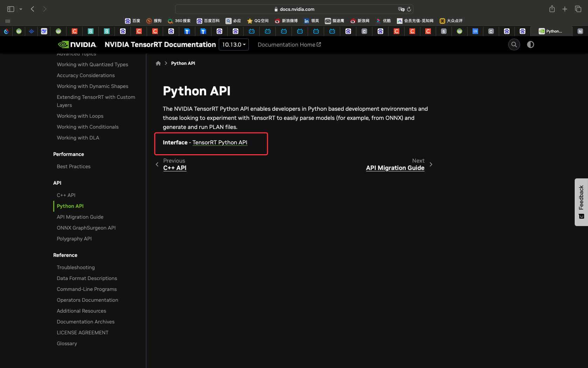The height and width of the screenshot is (368, 588).
Task: Open the 优酷 bookmark
Action: pos(383,21)
